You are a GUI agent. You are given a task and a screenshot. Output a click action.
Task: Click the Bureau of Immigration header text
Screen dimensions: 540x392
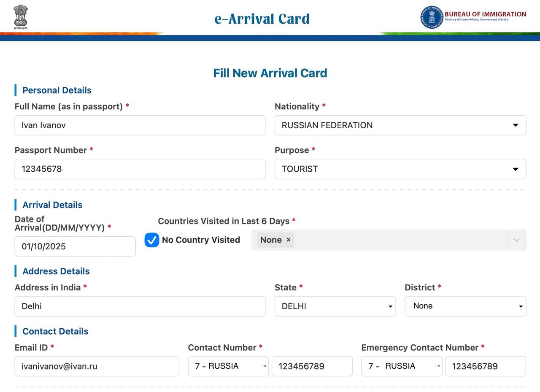[485, 14]
